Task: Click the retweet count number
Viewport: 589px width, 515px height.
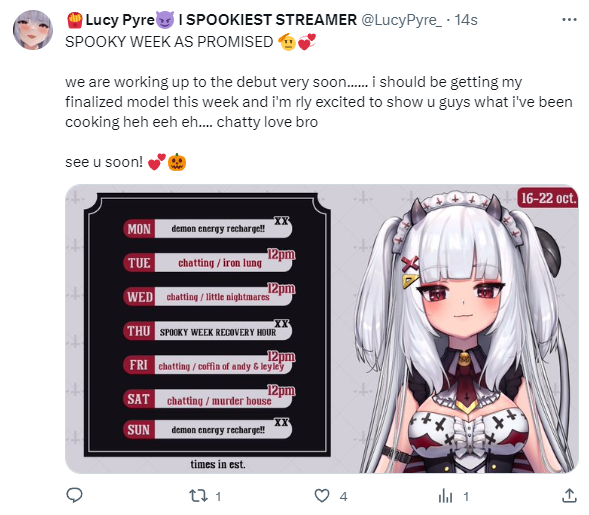Action: tap(218, 497)
